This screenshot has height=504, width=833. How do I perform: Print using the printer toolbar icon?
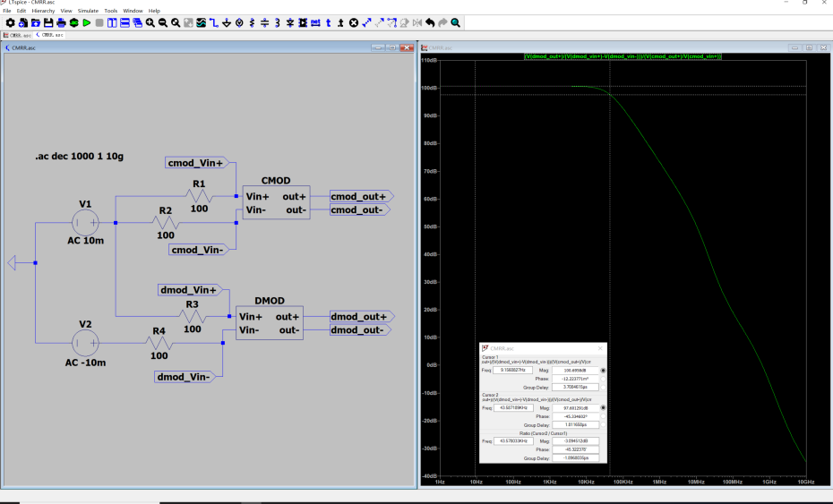pos(61,23)
